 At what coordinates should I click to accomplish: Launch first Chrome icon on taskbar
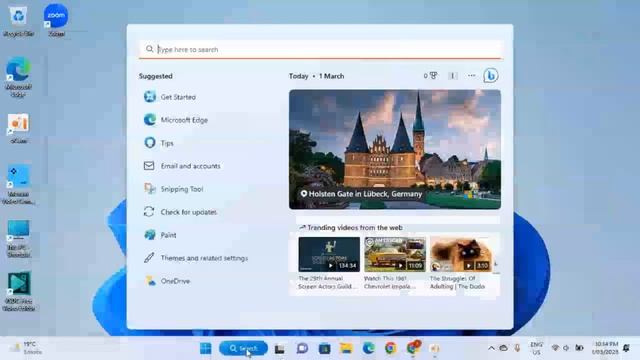pyautogui.click(x=391, y=348)
